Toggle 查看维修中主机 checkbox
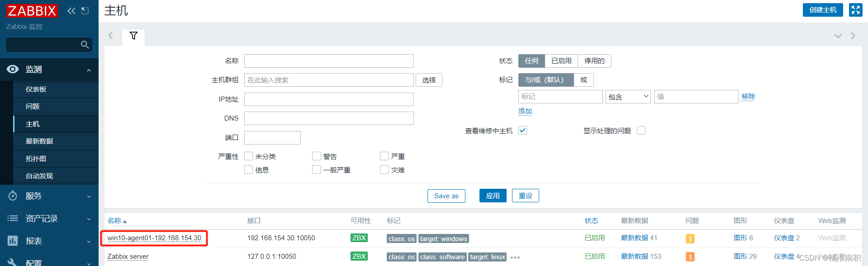Screen dimensions: 868x266 click(523, 131)
